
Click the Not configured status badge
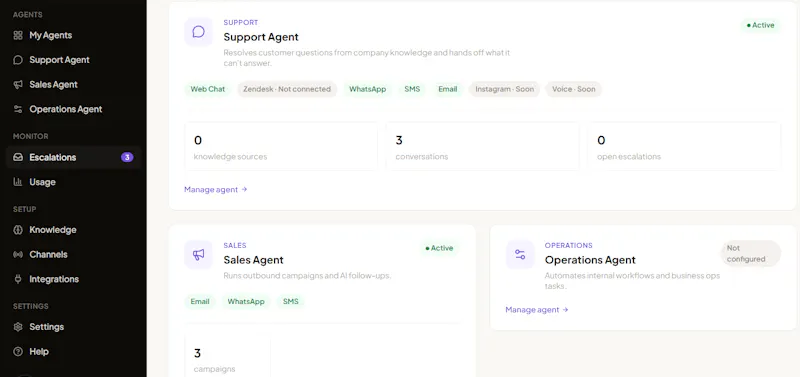coord(751,254)
